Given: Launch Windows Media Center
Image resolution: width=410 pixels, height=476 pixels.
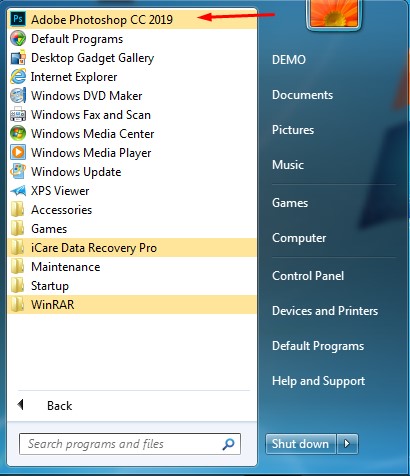Looking at the screenshot, I should coord(132,134).
